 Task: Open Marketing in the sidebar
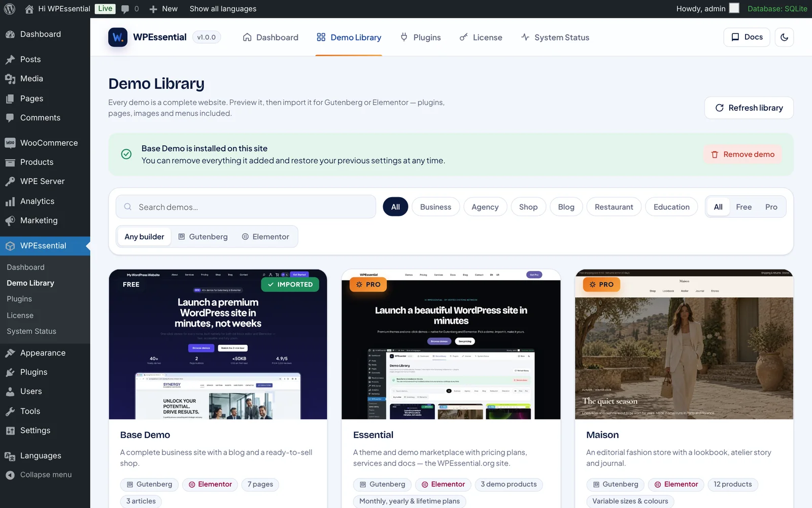45,220
